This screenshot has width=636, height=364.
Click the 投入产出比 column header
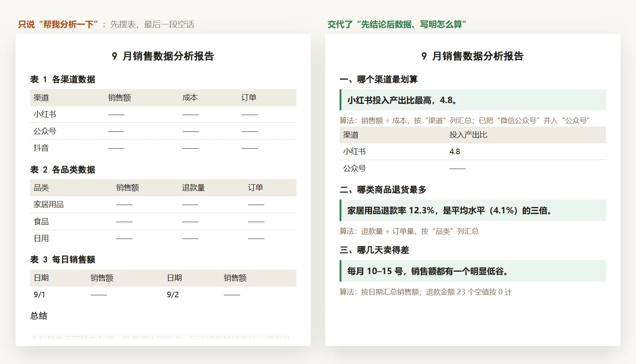tap(468, 135)
